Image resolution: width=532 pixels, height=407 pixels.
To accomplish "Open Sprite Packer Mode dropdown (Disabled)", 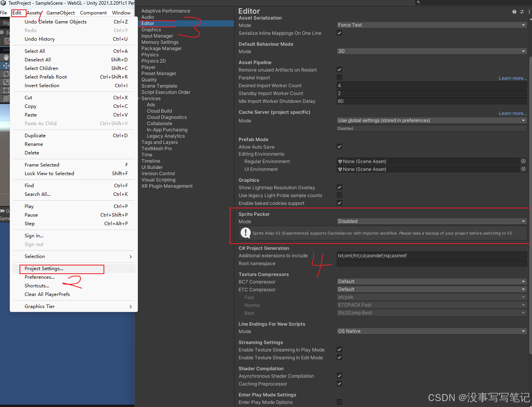I will click(x=432, y=221).
